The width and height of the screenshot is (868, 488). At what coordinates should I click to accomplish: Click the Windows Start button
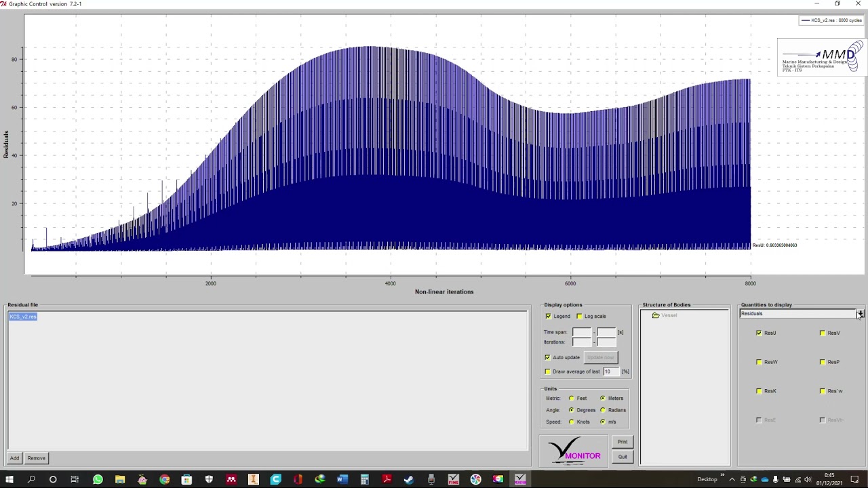[9, 480]
